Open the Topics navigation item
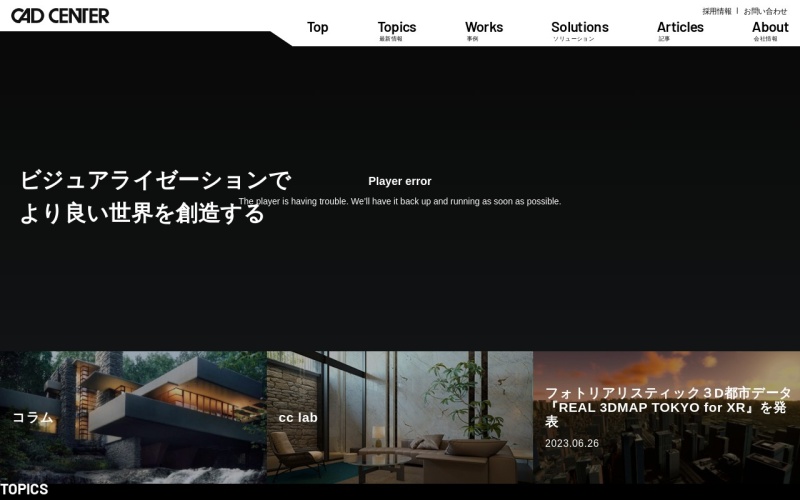The image size is (800, 500). [397, 28]
